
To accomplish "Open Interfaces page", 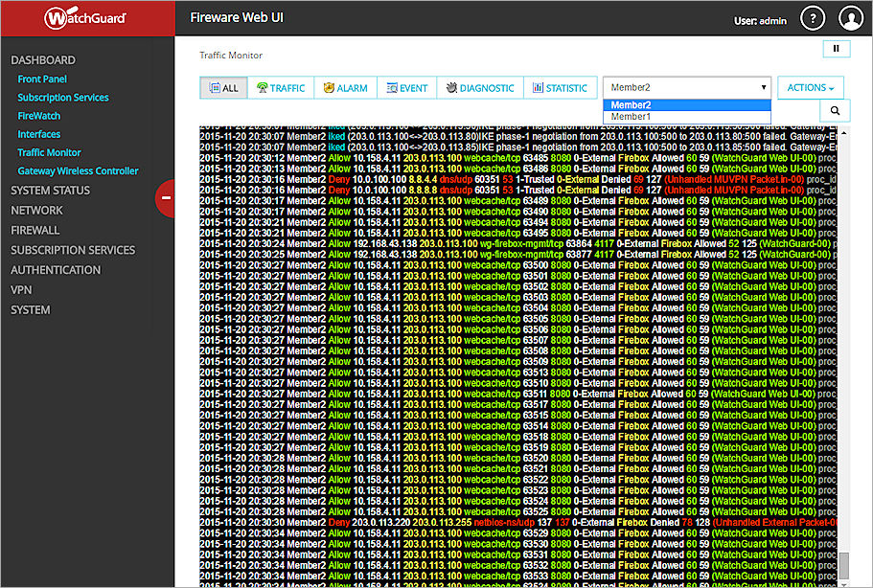I will (39, 134).
